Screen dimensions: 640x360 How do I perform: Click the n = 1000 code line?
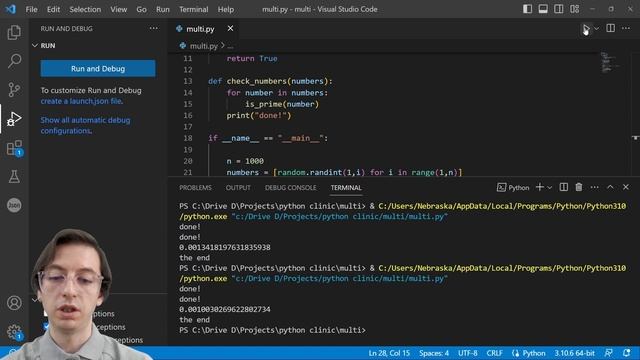coord(245,161)
